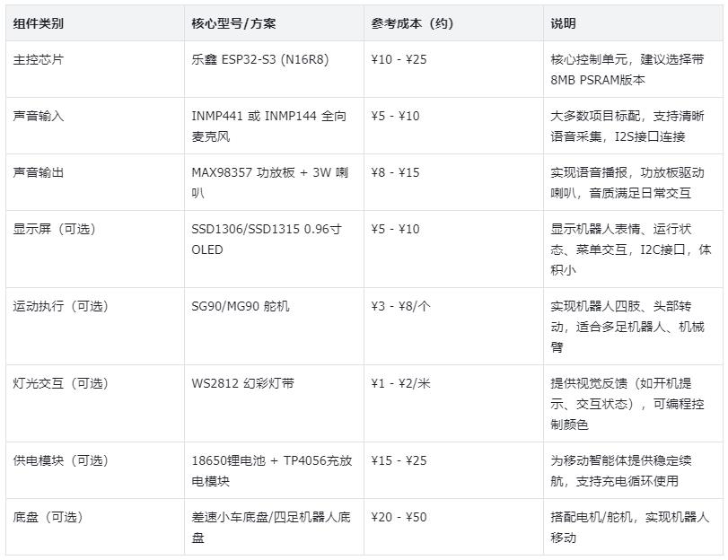
Task: Click the ¥8 - ¥15 cost cell
Action: click(453, 182)
